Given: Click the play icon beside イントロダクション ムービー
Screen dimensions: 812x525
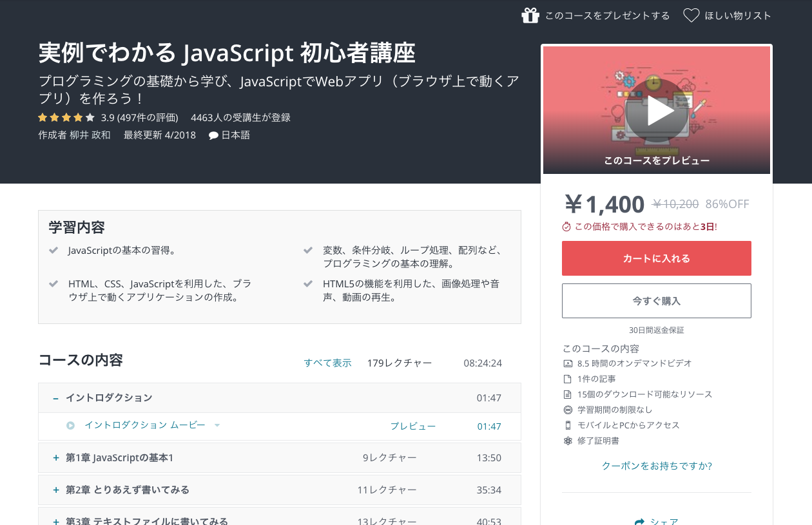Looking at the screenshot, I should click(71, 426).
